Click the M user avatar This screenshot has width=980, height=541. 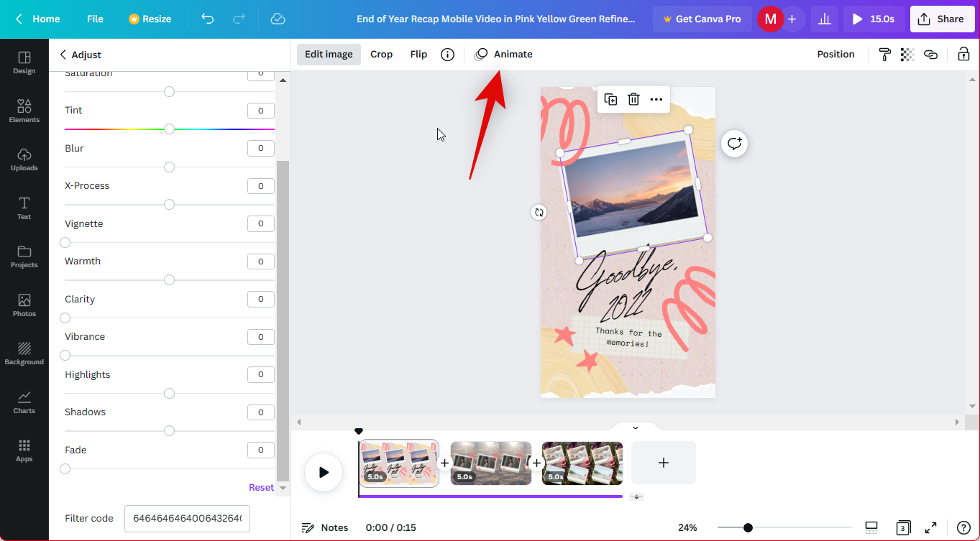pyautogui.click(x=770, y=19)
